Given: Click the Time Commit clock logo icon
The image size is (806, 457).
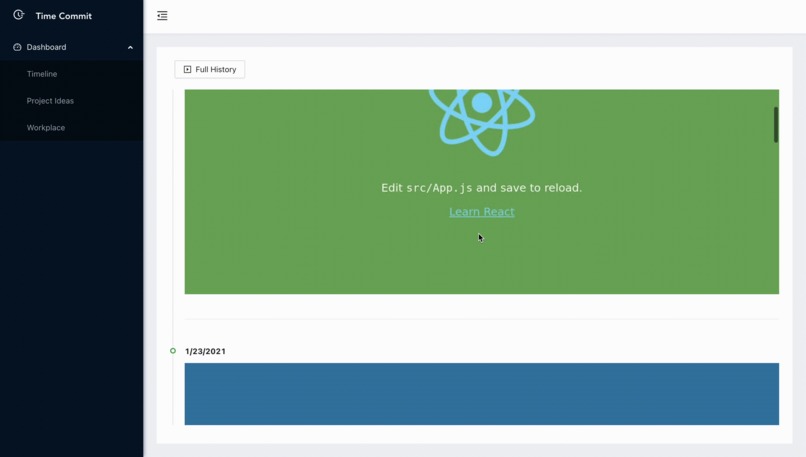Looking at the screenshot, I should (x=19, y=15).
